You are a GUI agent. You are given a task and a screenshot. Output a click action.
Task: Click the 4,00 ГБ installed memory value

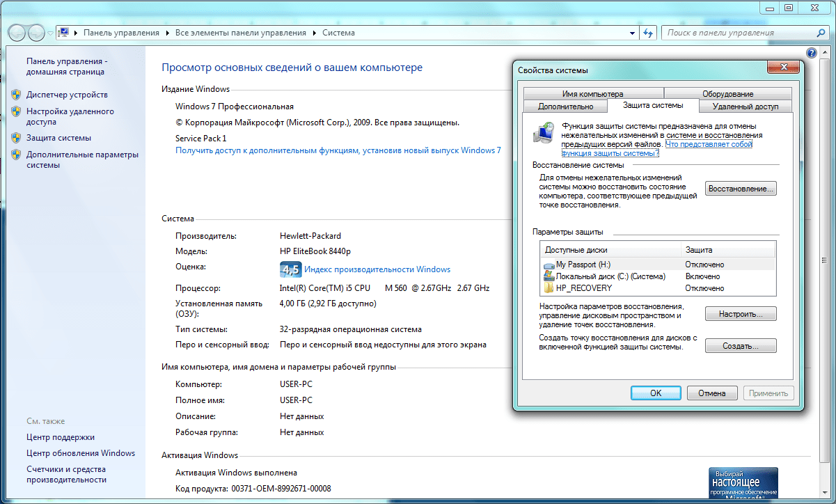click(x=328, y=304)
